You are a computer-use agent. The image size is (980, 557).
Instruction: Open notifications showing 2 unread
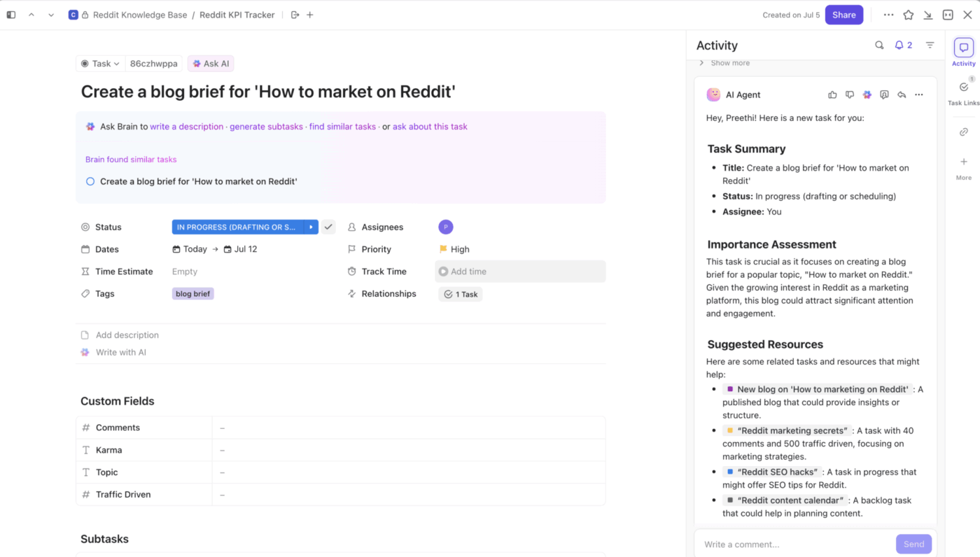coord(902,44)
